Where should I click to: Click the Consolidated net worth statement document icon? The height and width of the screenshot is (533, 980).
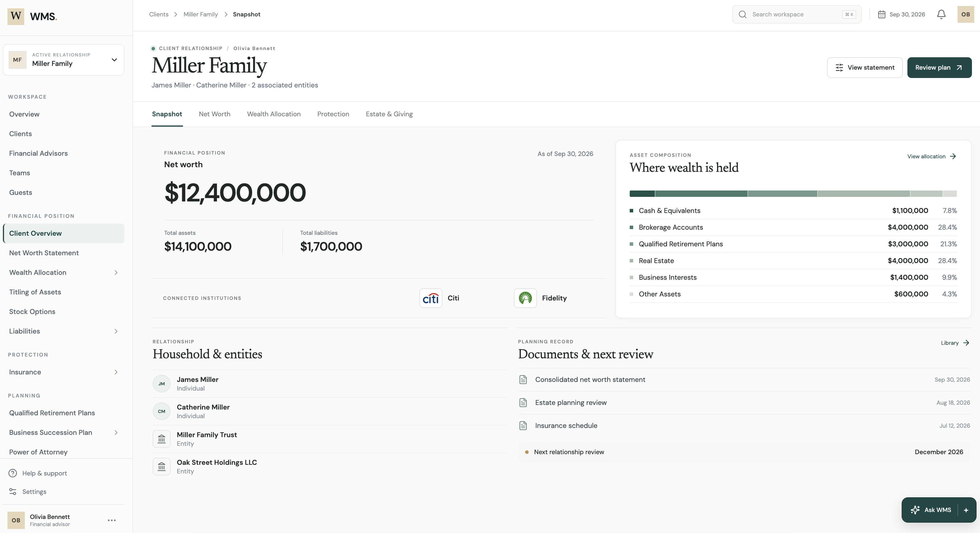point(523,379)
